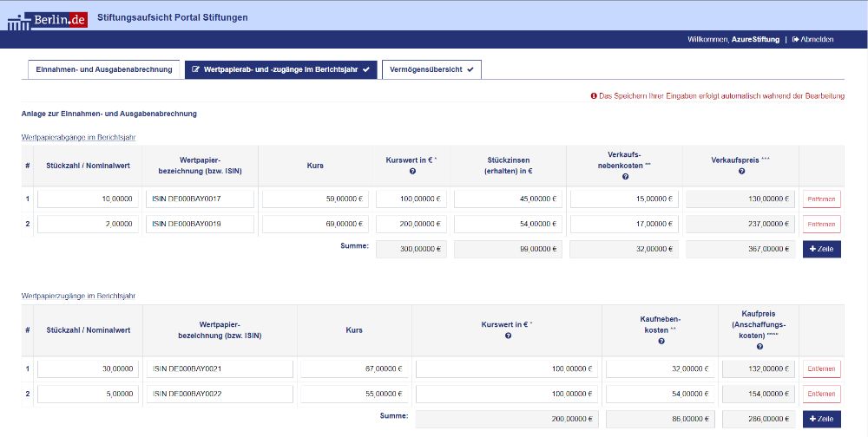Click help icon under Verkaufspreis header
This screenshot has height=437, width=868.
(741, 172)
